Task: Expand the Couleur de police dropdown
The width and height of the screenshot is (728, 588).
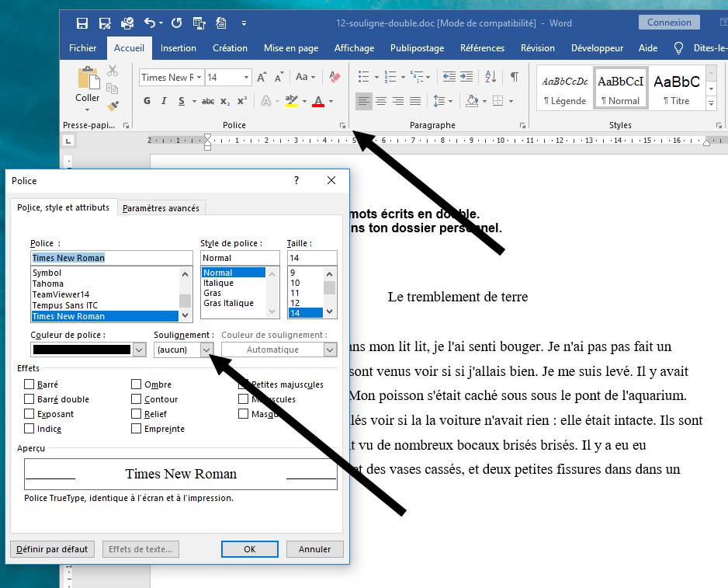Action: point(139,350)
